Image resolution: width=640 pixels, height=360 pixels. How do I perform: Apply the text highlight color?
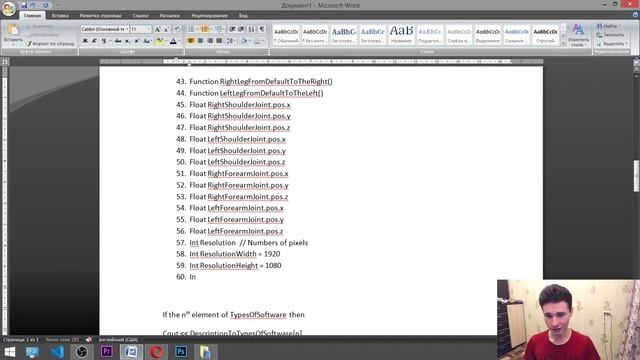click(160, 41)
